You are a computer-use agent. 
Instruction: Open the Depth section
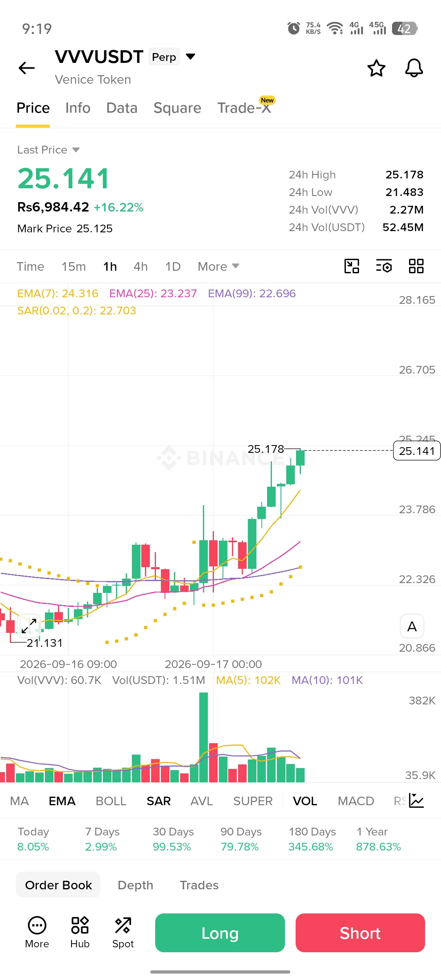[136, 885]
